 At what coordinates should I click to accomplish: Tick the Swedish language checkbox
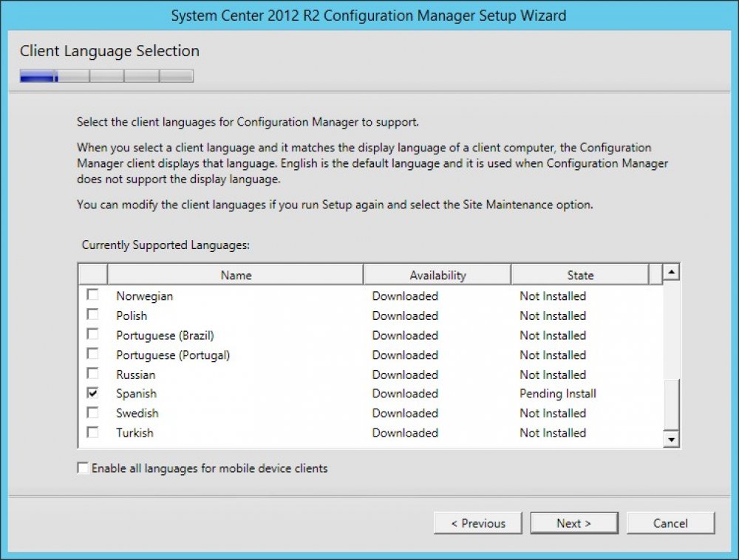coord(93,412)
